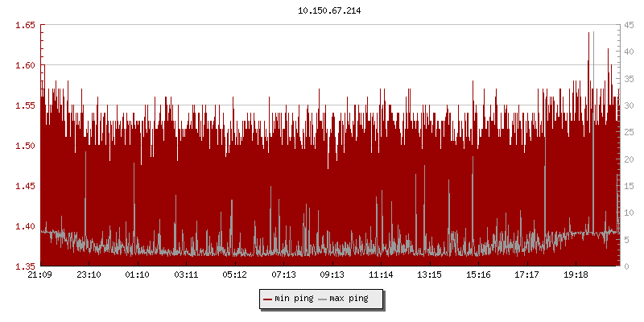Click the 23:10 time axis label
Screen dimensions: 644x322
89,275
